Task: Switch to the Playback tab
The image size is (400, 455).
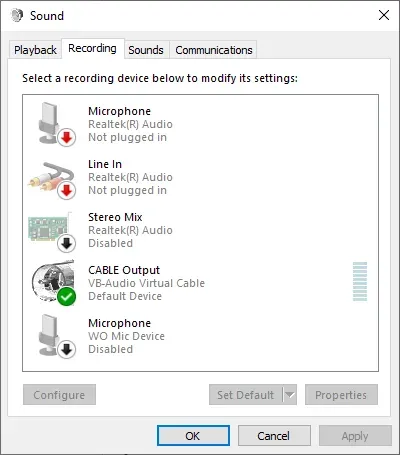Action: [35, 50]
